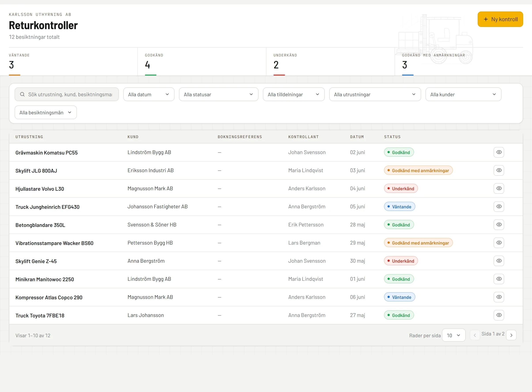Click customer Johansson Fastigheter AB
Image resolution: width=532 pixels, height=392 pixels.
pos(158,207)
